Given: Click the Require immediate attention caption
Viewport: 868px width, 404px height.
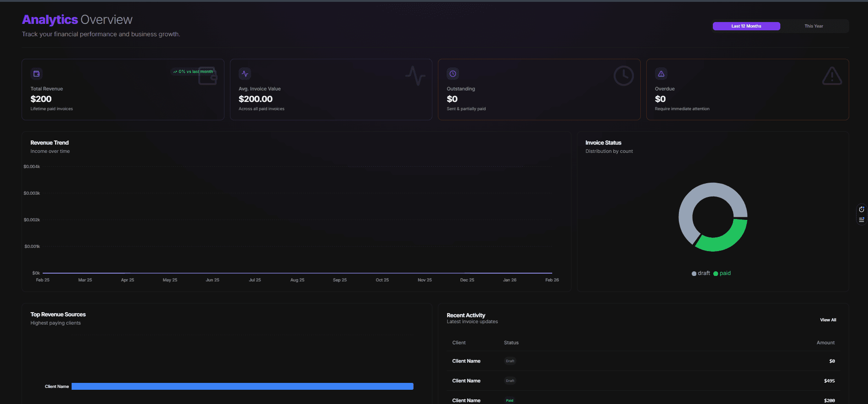Looking at the screenshot, I should tap(682, 109).
